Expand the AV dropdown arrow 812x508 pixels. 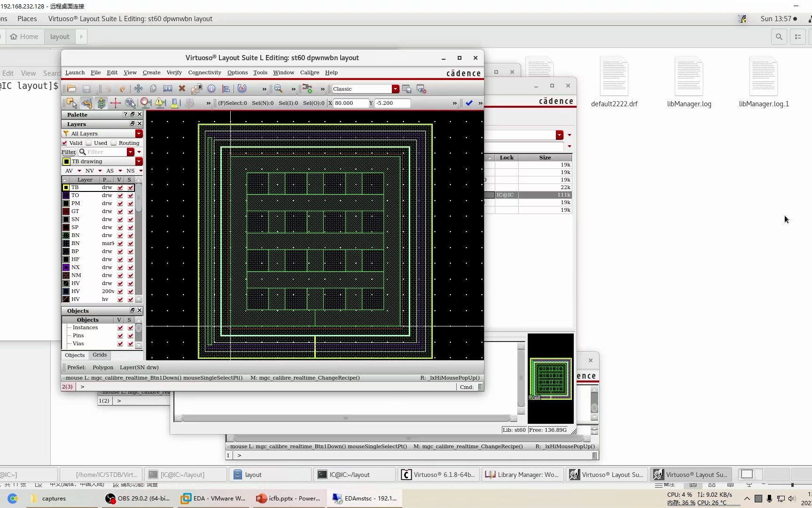[x=79, y=171]
